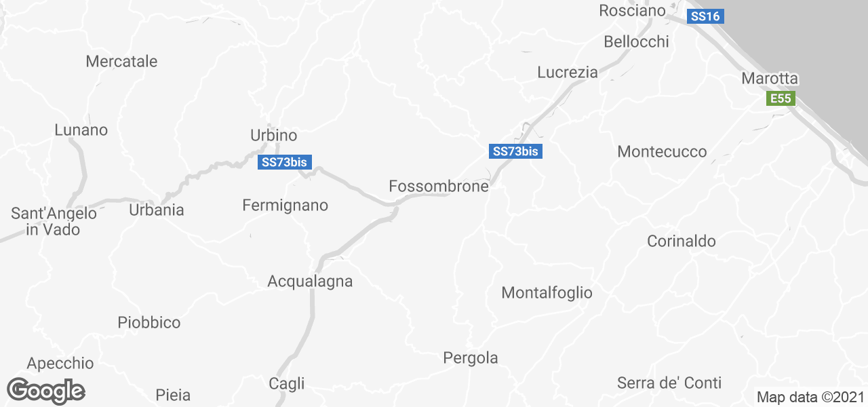The width and height of the screenshot is (868, 407).
Task: Click the green E55 route badge
Action: tap(781, 99)
